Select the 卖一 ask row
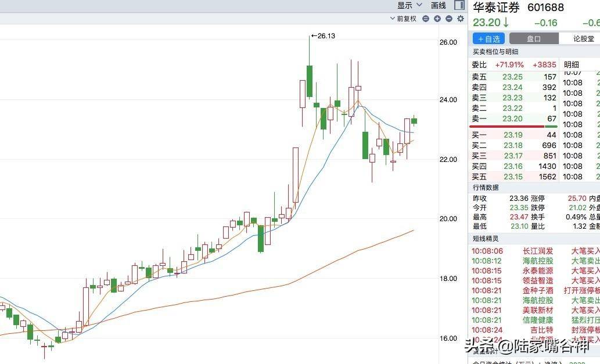This screenshot has height=364, width=600. (514, 118)
